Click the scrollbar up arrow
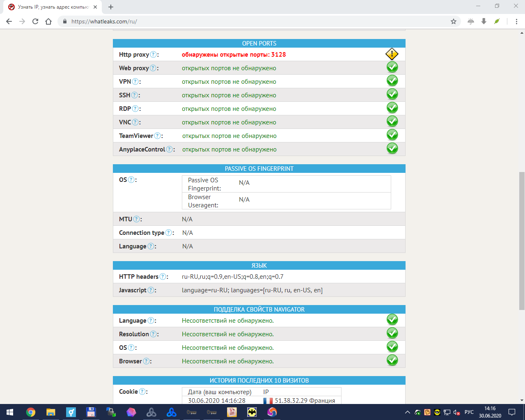Viewport: 525px width, 420px height. [522, 32]
